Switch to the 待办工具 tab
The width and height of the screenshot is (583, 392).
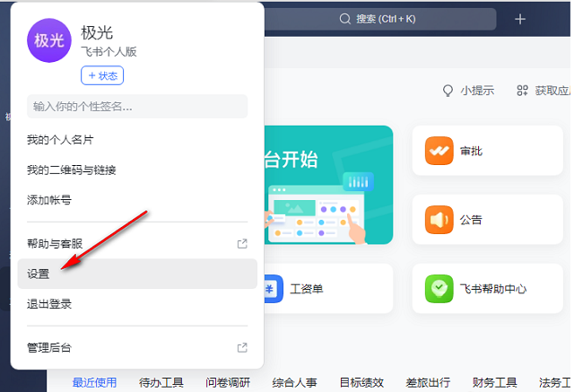coord(161,382)
